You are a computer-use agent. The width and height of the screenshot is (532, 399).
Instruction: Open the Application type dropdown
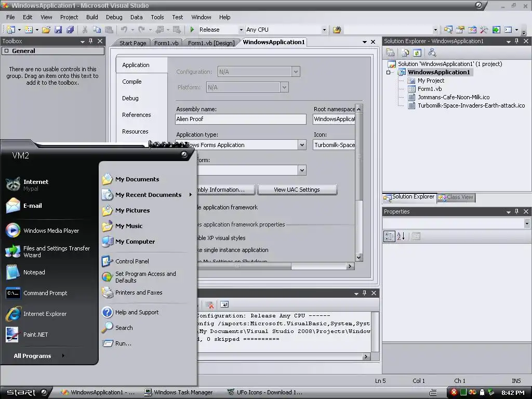(302, 145)
